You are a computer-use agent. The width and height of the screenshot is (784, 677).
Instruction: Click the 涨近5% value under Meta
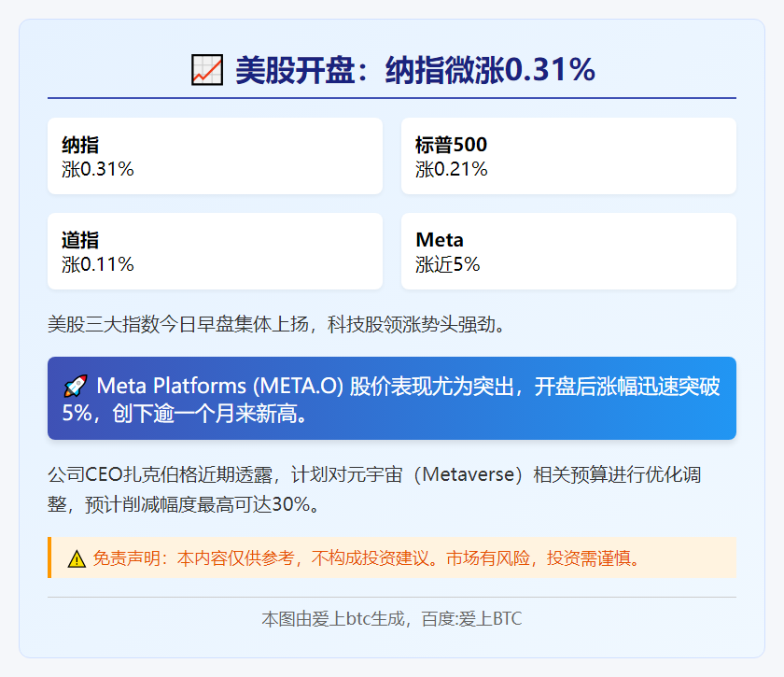point(447,264)
